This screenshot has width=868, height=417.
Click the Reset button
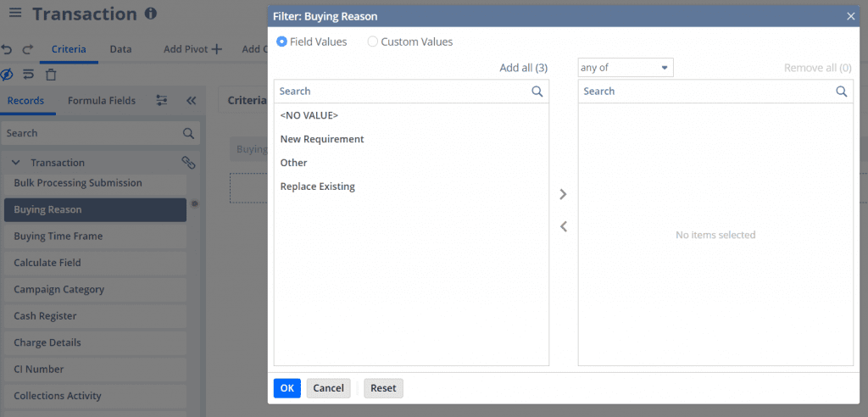click(383, 388)
